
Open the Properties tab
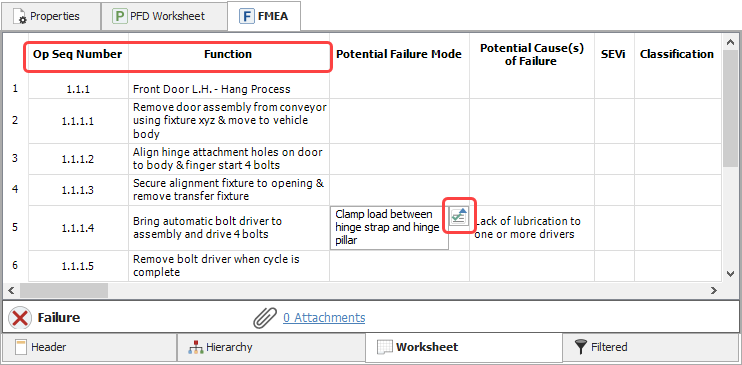[x=50, y=16]
